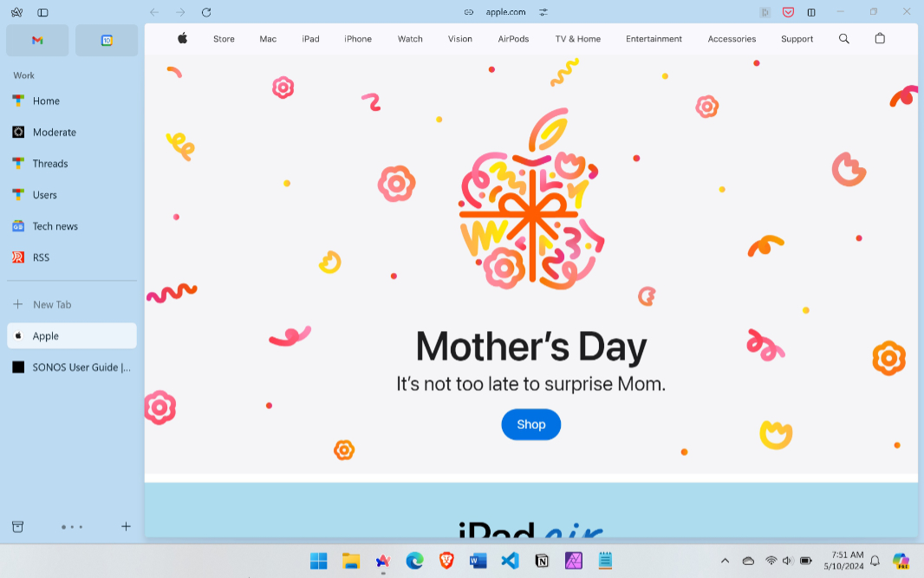Expand the system tray hidden icons chevron
Viewport: 924px width, 578px height.
point(724,561)
